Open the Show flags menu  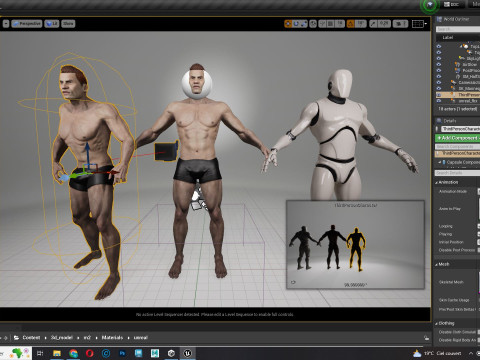point(68,24)
